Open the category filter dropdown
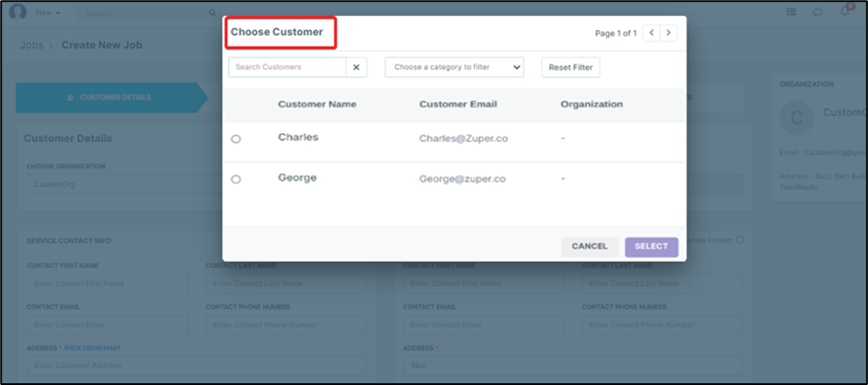Image resolution: width=868 pixels, height=385 pixels. coord(454,67)
